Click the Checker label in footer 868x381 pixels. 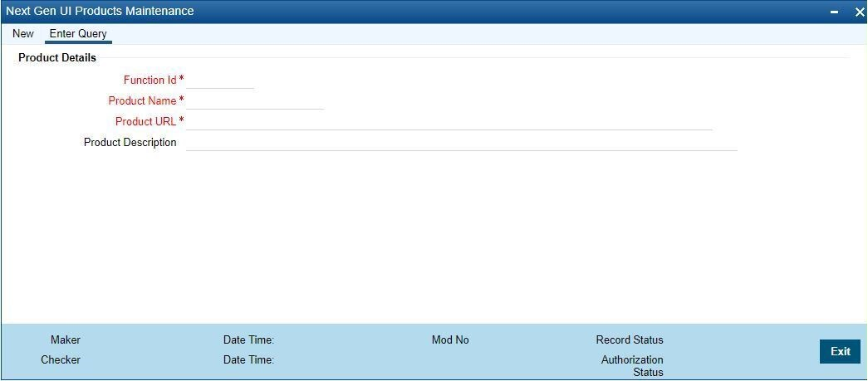[x=61, y=360]
